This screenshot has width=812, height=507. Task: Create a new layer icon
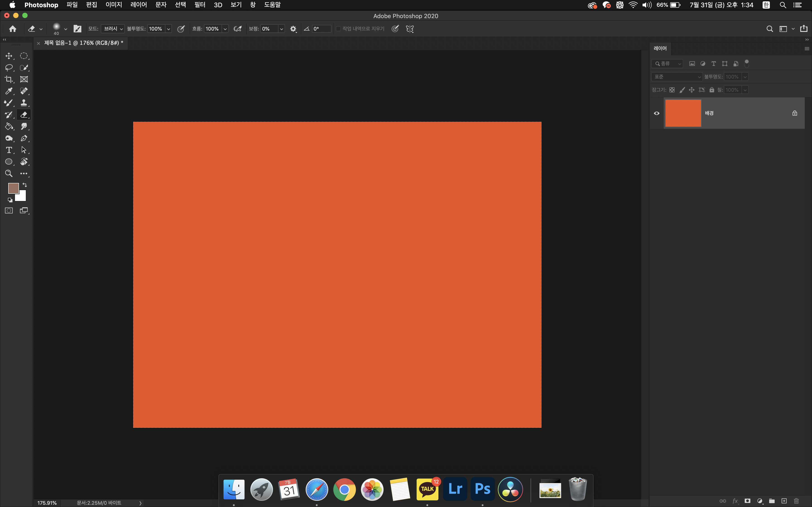click(784, 501)
